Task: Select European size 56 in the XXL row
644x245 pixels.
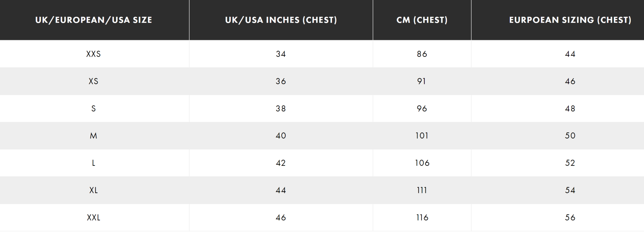Action: [570, 218]
